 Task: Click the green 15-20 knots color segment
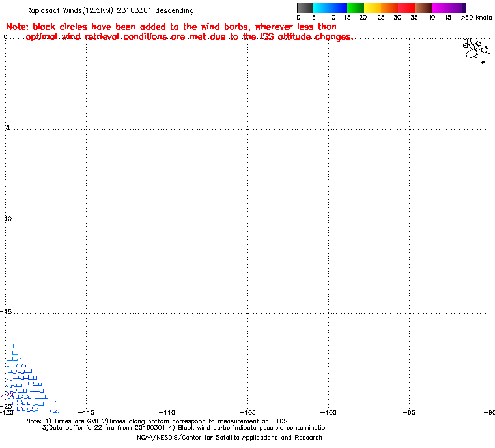pos(356,8)
